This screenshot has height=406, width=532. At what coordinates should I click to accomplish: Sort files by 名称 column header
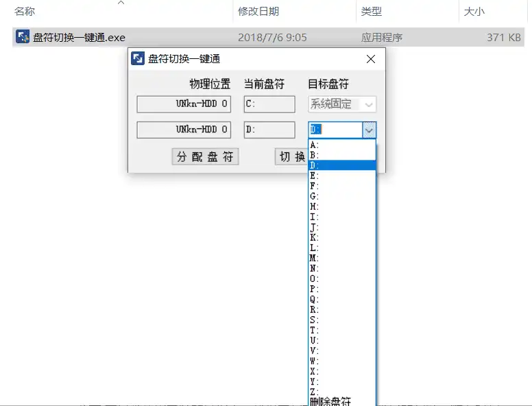[x=25, y=12]
